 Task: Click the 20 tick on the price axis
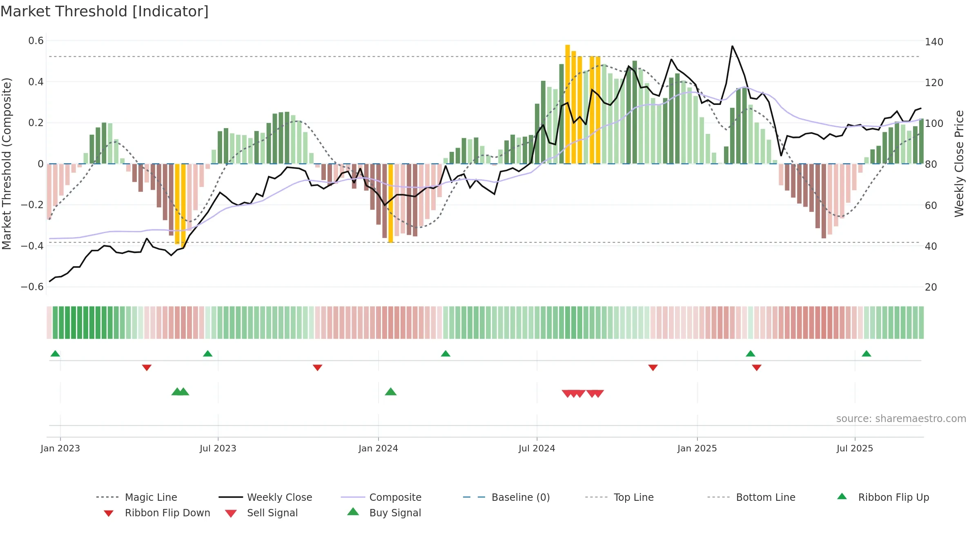[x=931, y=287]
